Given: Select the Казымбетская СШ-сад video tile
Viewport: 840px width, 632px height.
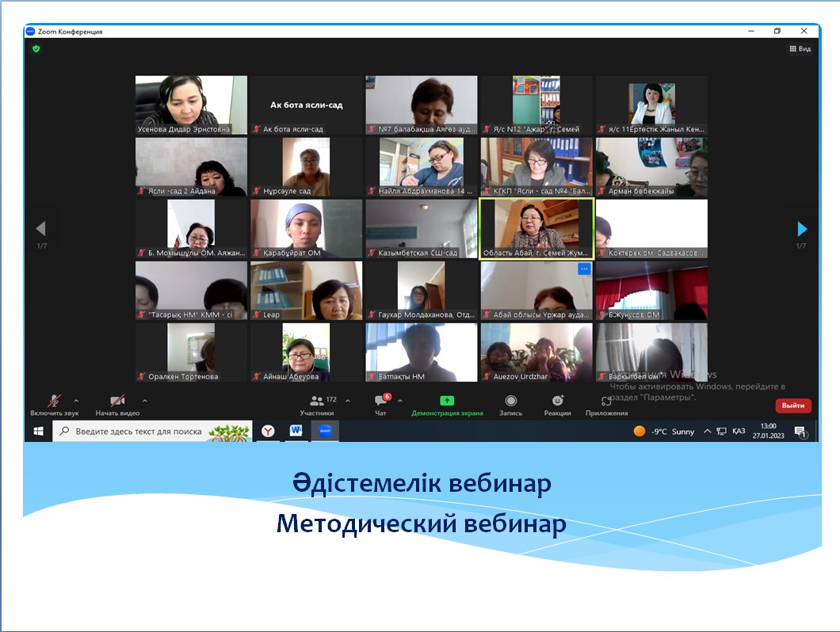Looking at the screenshot, I should (422, 229).
